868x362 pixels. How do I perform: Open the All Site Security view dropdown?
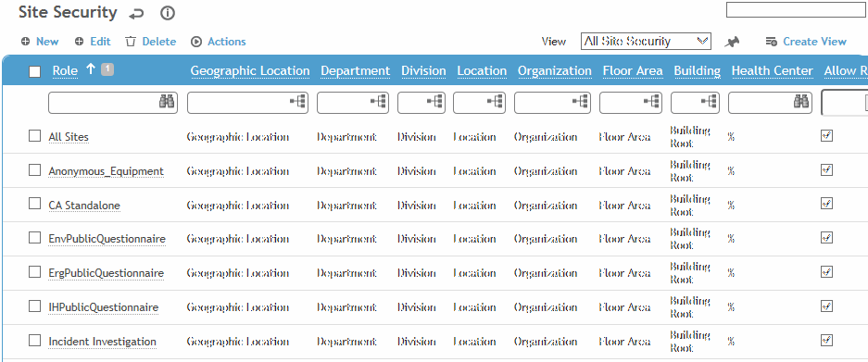[646, 42]
